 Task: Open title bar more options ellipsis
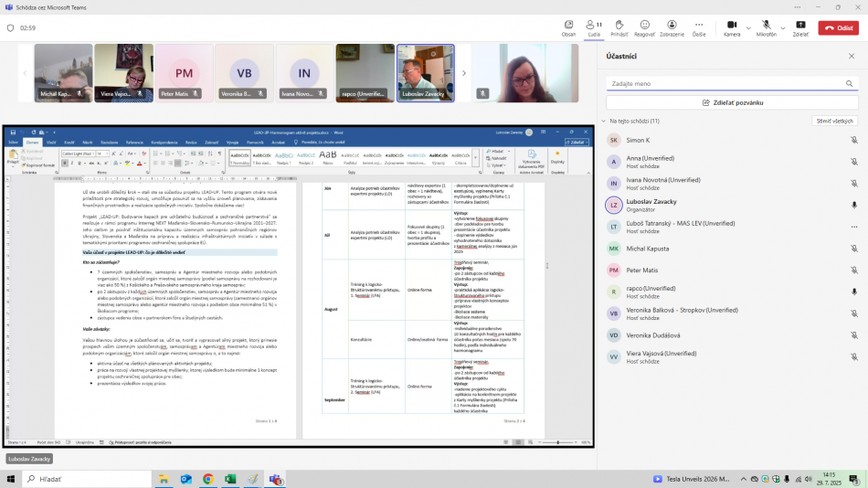tap(797, 7)
